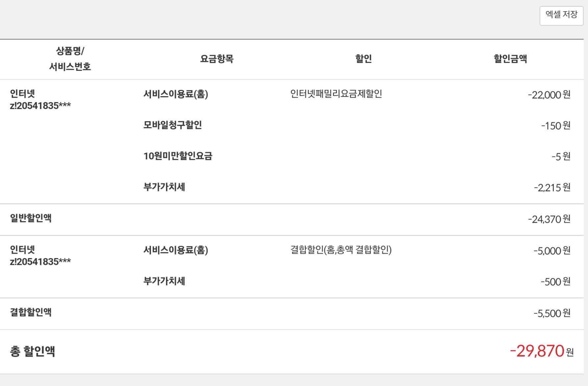Click the red -29,870 total discount
Screen dimensions: 588x386
[x=537, y=351]
